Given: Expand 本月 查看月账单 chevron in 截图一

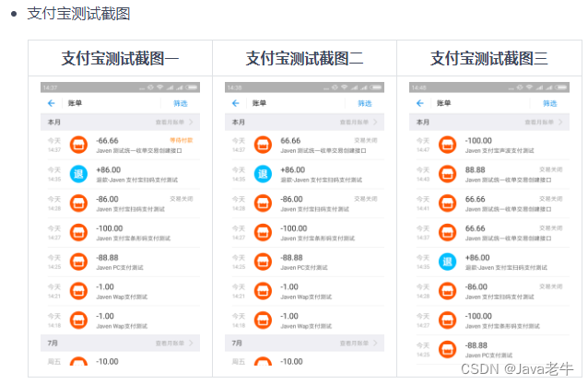Looking at the screenshot, I should click(x=192, y=122).
